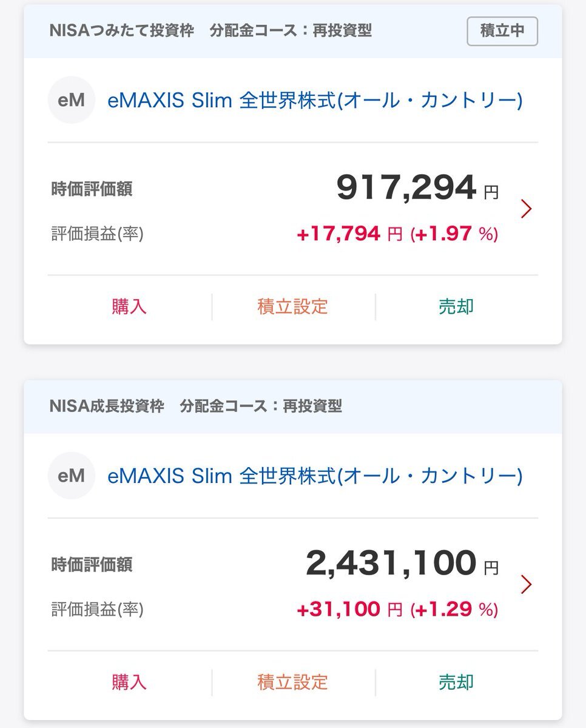Viewport: 586px width, 728px height.
Task: Tap 売却 in the 成長投資枠 card
Action: click(x=456, y=682)
